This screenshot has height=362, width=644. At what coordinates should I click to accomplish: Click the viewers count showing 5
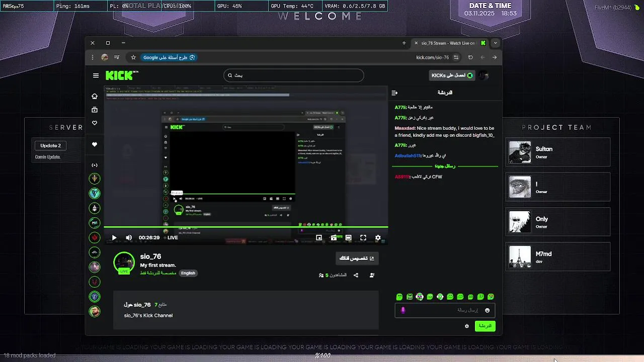coord(333,275)
